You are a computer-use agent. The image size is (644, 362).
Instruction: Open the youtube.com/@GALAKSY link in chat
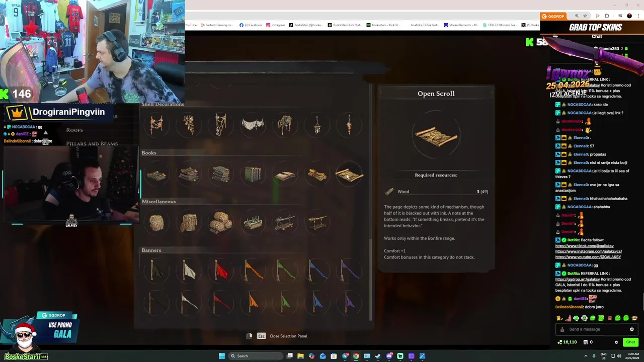[588, 257]
